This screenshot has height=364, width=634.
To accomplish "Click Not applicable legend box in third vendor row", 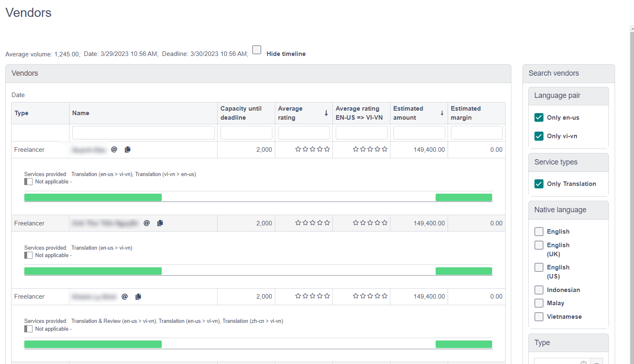I will tap(28, 329).
